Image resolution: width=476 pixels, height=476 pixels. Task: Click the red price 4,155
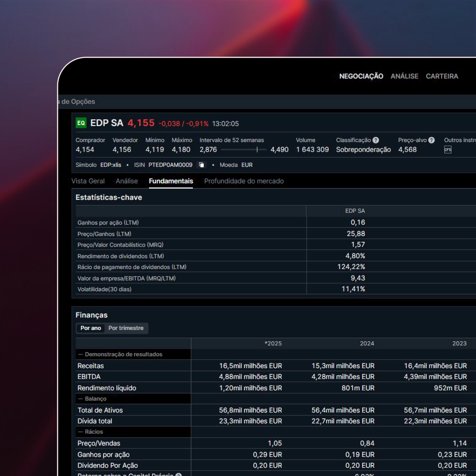tap(141, 123)
